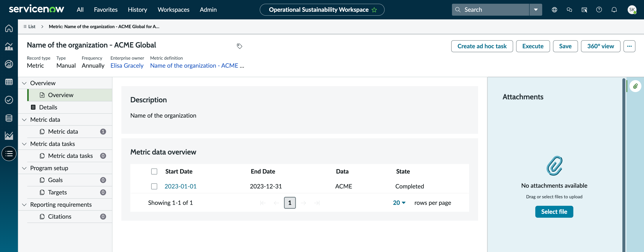Toggle the select-all checkbox in table header
Image resolution: width=644 pixels, height=252 pixels.
coord(154,171)
